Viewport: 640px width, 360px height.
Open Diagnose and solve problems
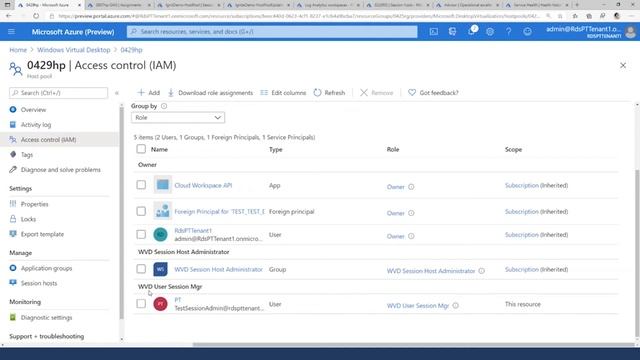coord(59,170)
